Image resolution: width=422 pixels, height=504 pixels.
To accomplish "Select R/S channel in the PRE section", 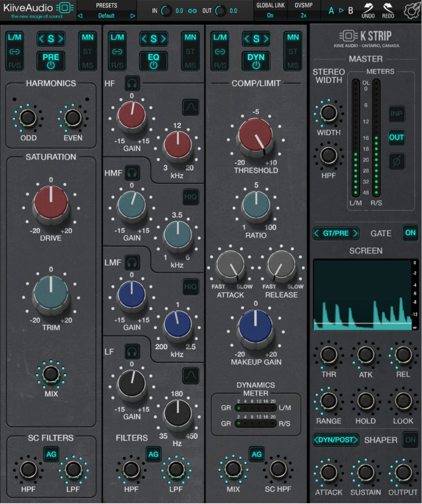I will pyautogui.click(x=14, y=65).
